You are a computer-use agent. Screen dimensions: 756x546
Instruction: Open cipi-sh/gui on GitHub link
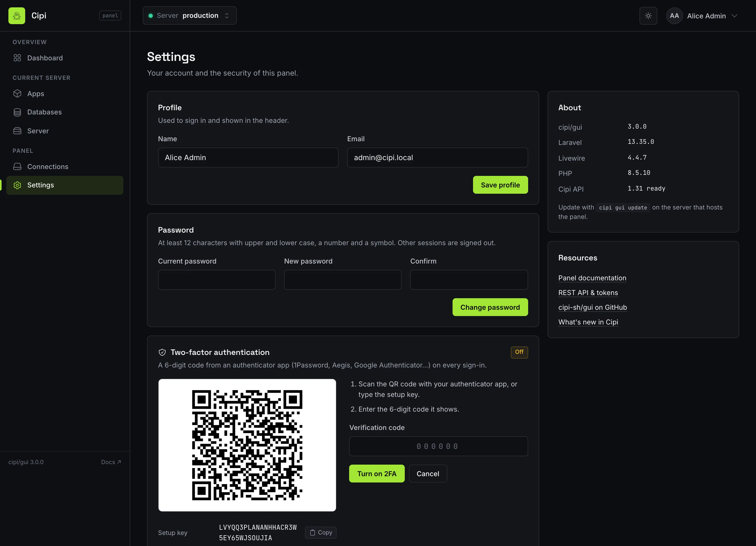pyautogui.click(x=592, y=307)
